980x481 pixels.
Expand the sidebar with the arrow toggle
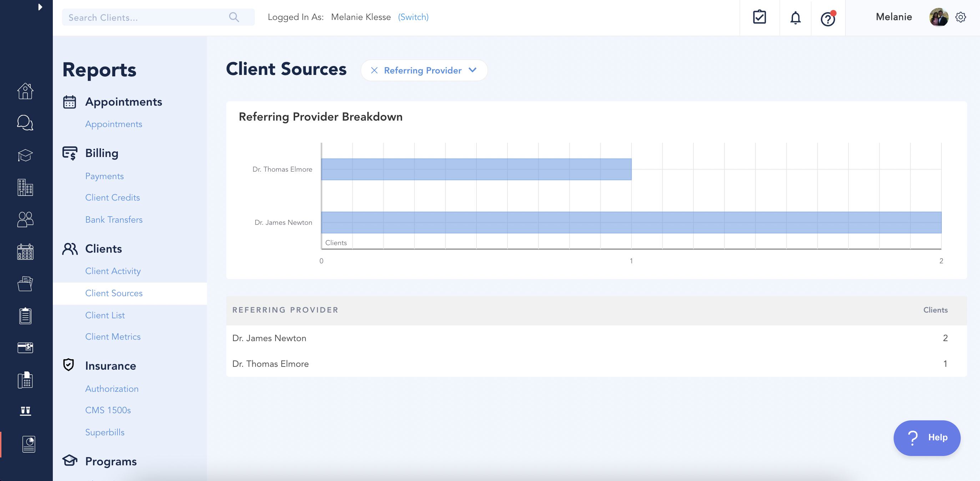point(40,7)
